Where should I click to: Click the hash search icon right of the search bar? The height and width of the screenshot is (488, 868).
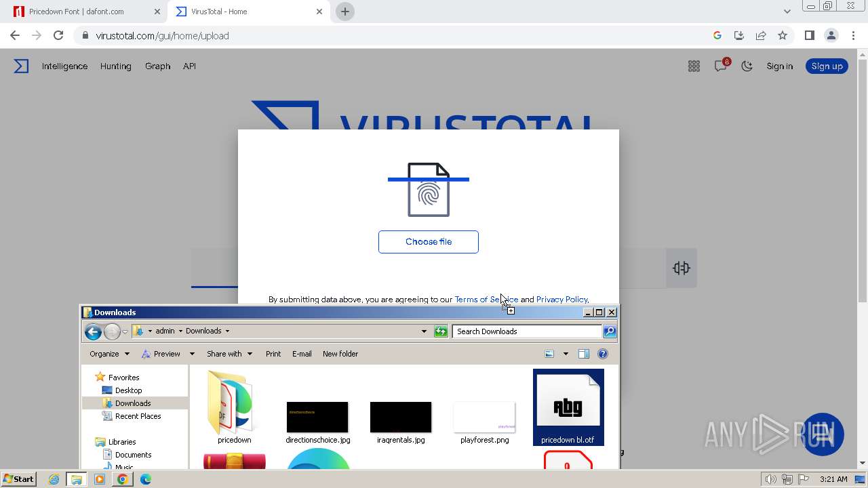[x=682, y=268]
